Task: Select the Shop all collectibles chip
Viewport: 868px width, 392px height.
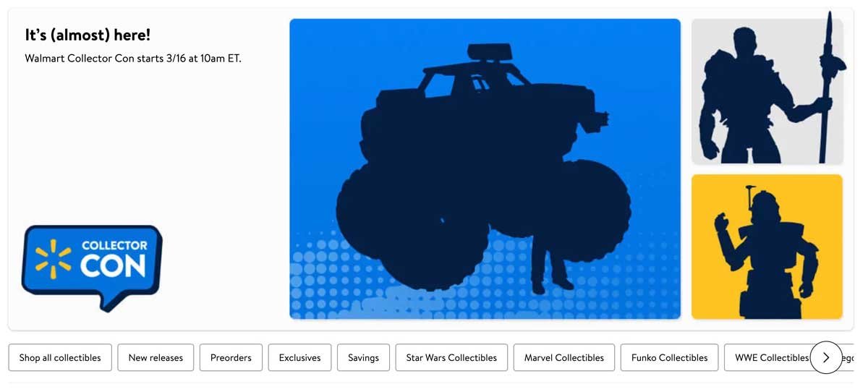Action: [60, 358]
